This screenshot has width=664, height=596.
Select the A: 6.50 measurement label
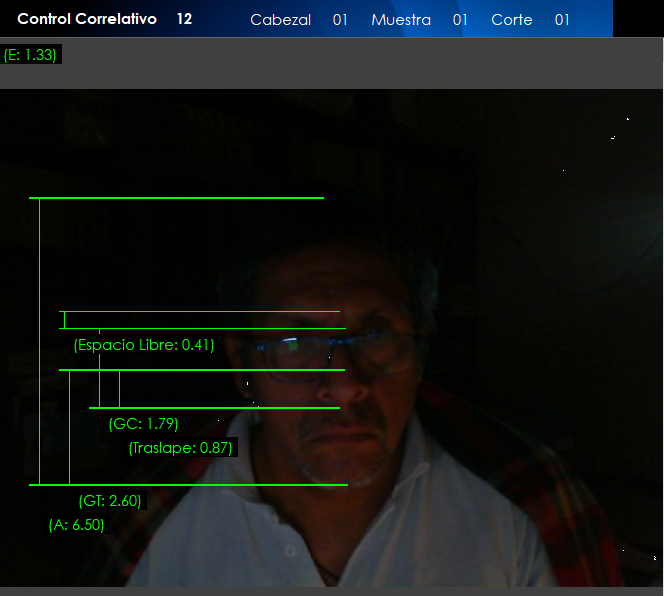tap(76, 524)
